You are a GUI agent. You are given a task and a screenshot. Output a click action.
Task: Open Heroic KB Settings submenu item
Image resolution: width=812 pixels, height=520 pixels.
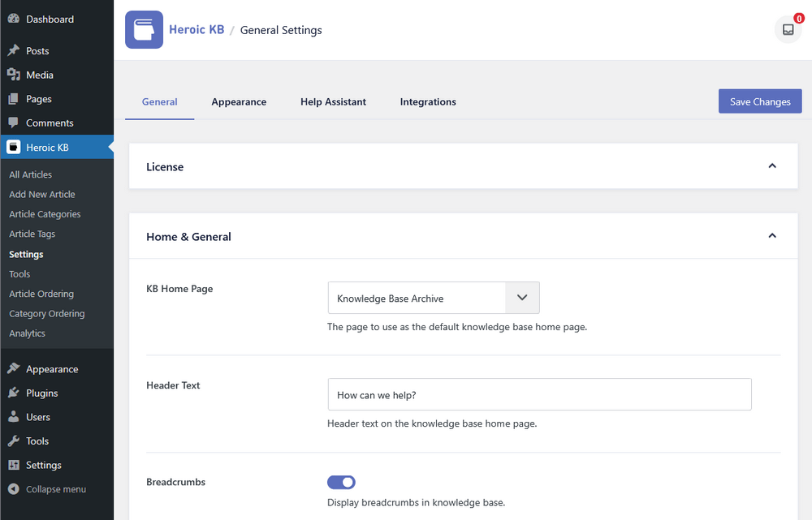[x=26, y=254]
